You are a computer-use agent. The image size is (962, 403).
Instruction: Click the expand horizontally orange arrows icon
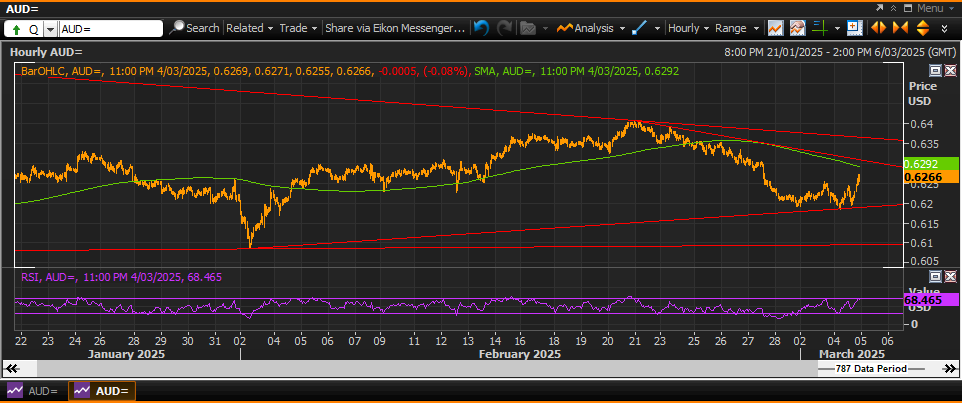coord(878,28)
